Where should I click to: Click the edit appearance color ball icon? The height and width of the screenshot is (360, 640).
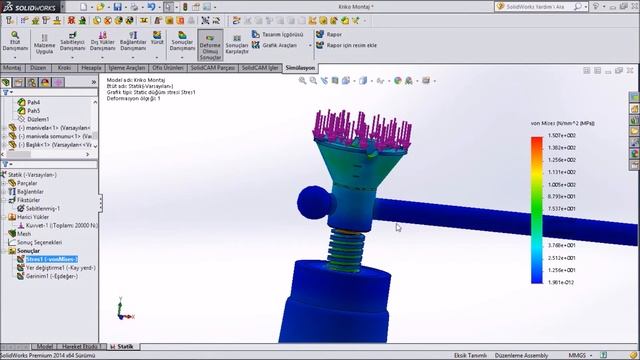coord(398,81)
